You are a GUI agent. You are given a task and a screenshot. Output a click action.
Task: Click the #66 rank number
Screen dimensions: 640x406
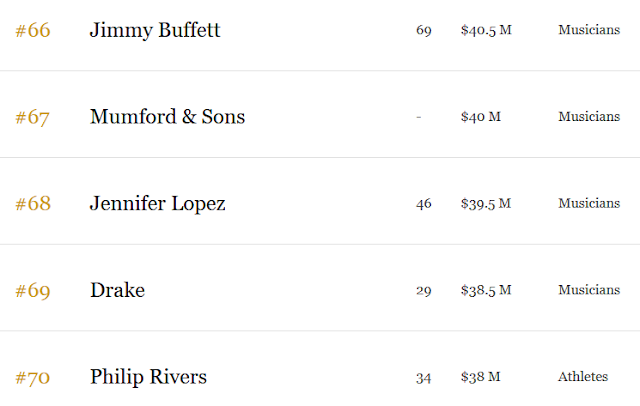pos(33,30)
